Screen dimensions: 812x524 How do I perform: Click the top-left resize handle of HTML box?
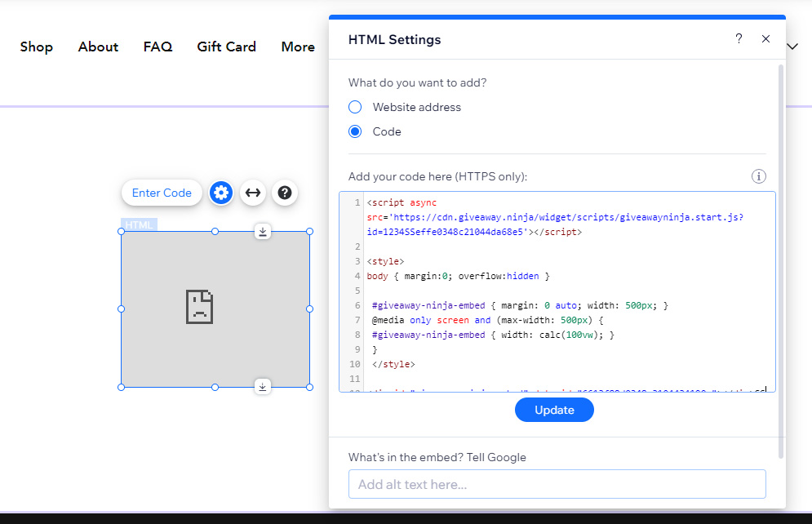(121, 232)
